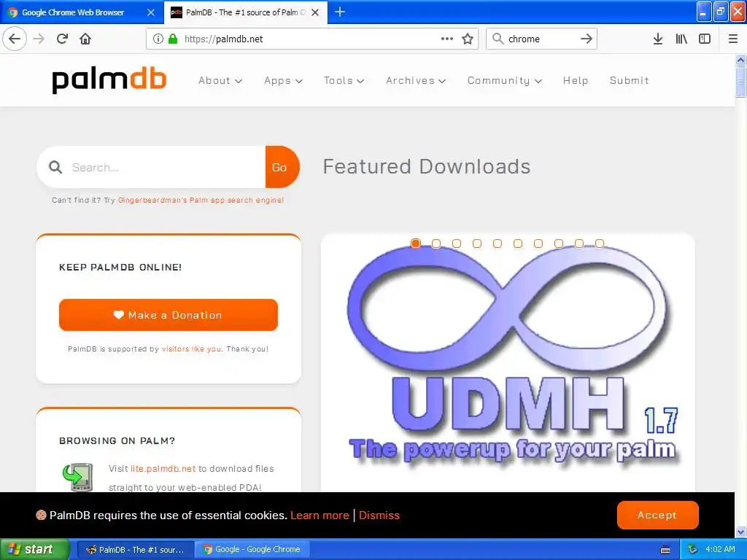Click the green secure padlock icon
The height and width of the screenshot is (560, 747).
(x=173, y=39)
